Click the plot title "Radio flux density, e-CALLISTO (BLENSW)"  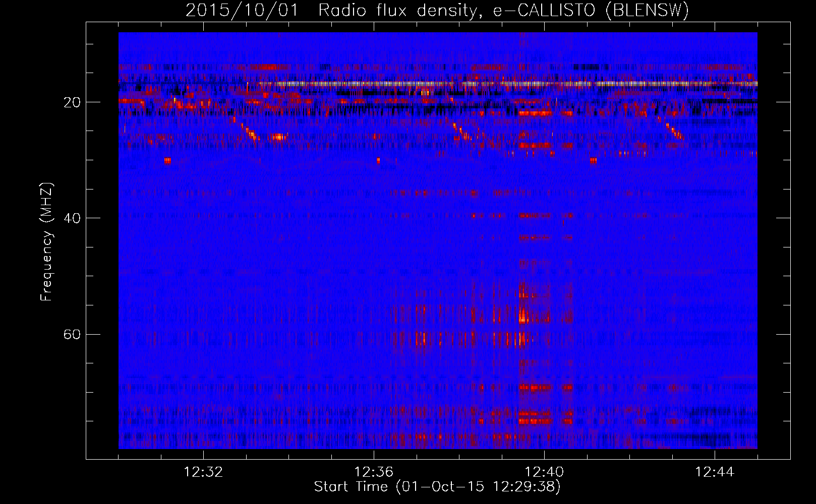point(503,10)
